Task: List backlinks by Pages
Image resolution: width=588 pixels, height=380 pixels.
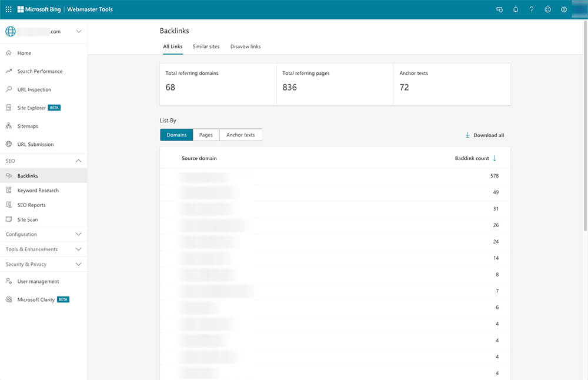Action: point(206,135)
